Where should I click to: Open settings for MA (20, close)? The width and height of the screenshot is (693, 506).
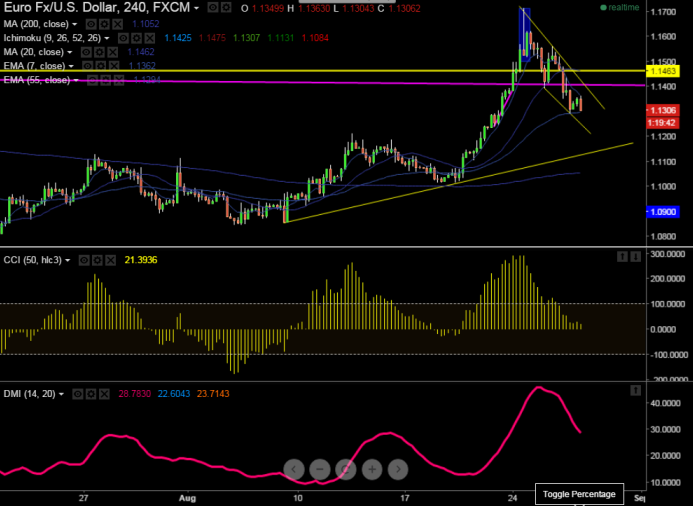pos(99,52)
